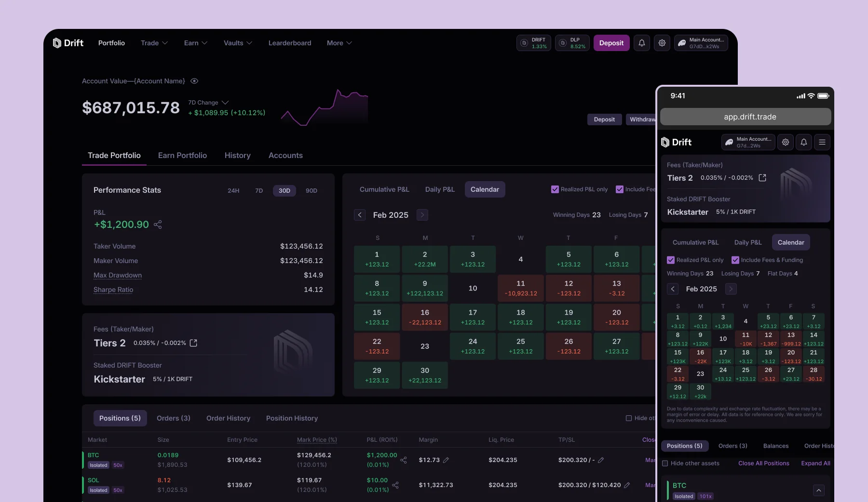Edit margin for the BTC position
This screenshot has width=868, height=502.
(446, 460)
